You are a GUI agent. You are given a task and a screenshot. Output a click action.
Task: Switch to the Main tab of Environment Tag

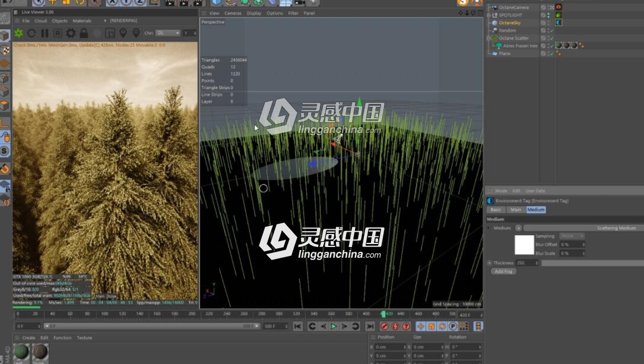point(515,210)
